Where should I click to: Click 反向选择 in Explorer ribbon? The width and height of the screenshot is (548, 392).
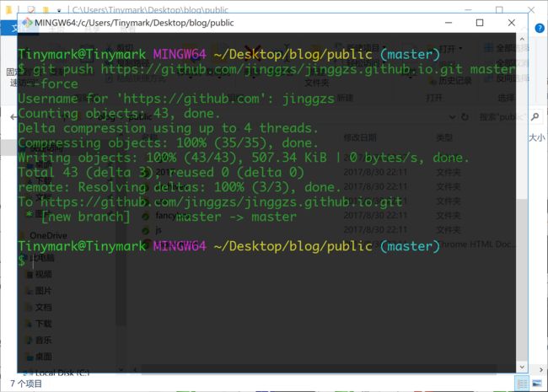click(x=508, y=78)
